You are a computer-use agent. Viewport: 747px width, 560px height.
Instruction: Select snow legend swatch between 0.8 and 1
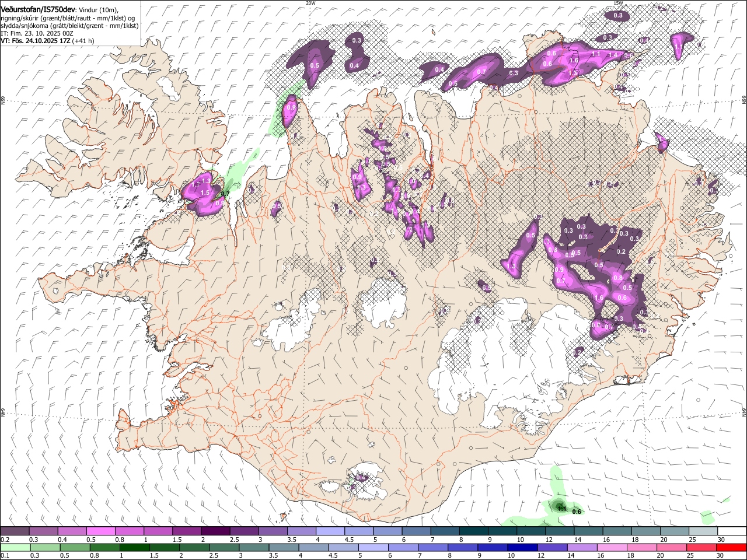click(129, 531)
